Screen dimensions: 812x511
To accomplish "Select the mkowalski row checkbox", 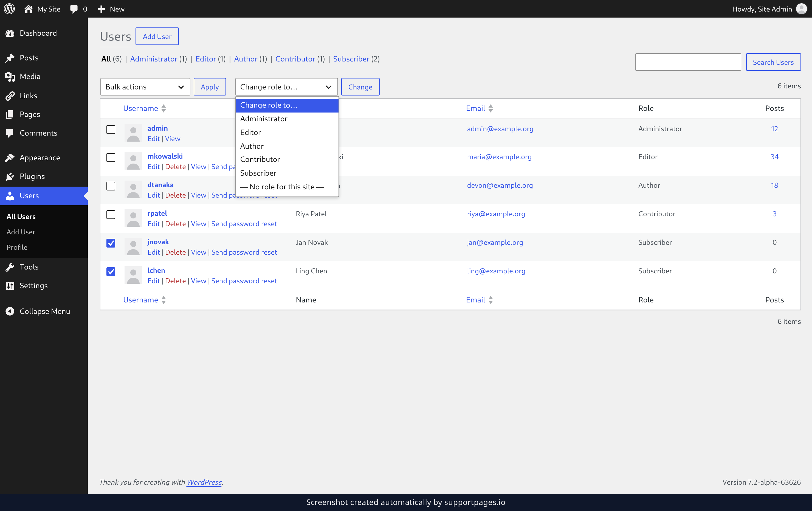I will (x=111, y=158).
